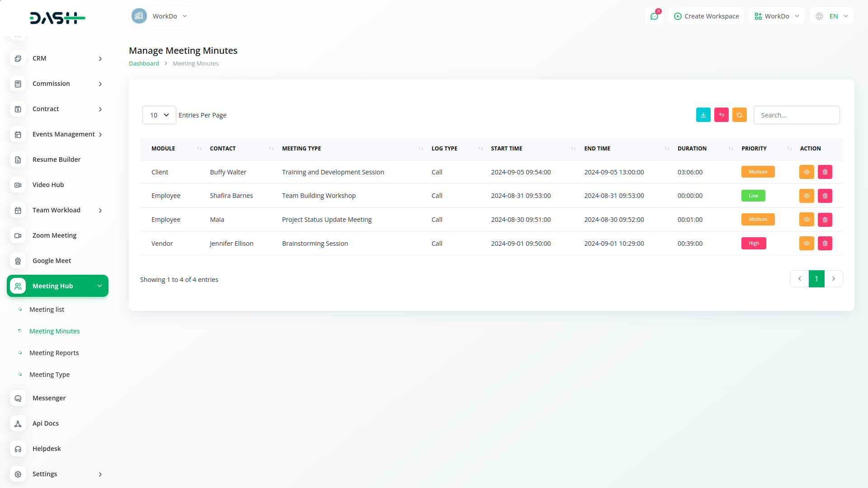View the Maia meeting via eye icon
The height and width of the screenshot is (488, 868).
tap(806, 220)
